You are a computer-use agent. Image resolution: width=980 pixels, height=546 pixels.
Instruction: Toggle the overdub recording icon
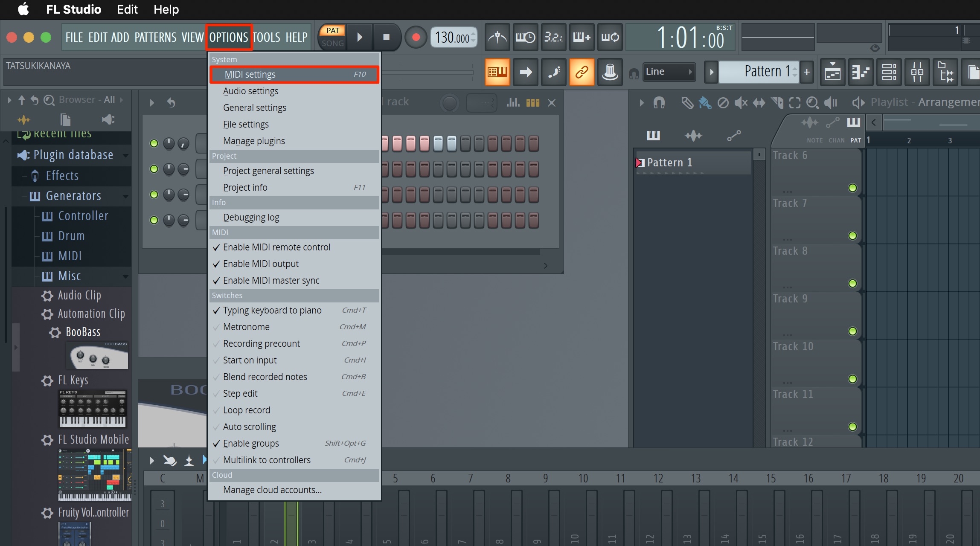pyautogui.click(x=582, y=38)
